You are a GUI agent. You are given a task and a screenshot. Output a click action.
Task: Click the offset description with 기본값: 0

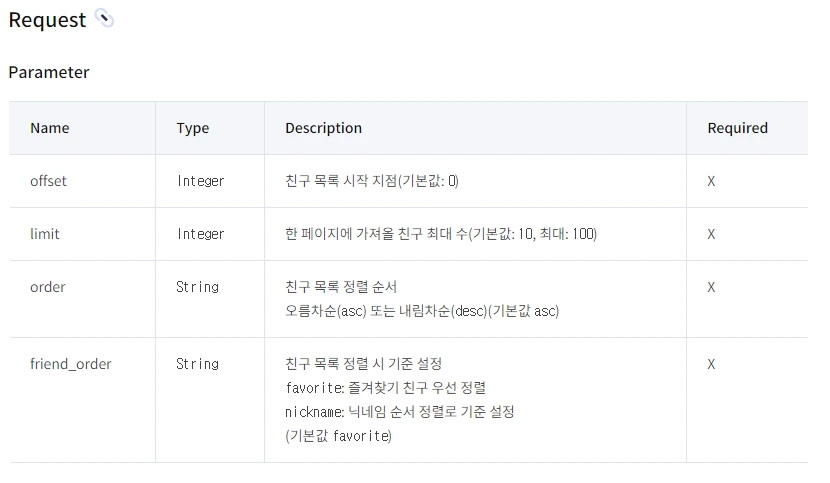click(372, 181)
